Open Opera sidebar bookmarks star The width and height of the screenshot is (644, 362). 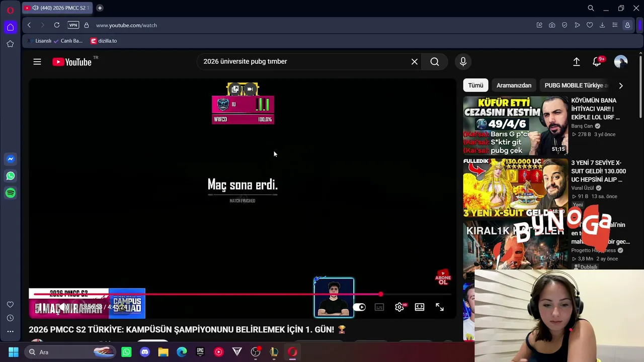[10, 44]
